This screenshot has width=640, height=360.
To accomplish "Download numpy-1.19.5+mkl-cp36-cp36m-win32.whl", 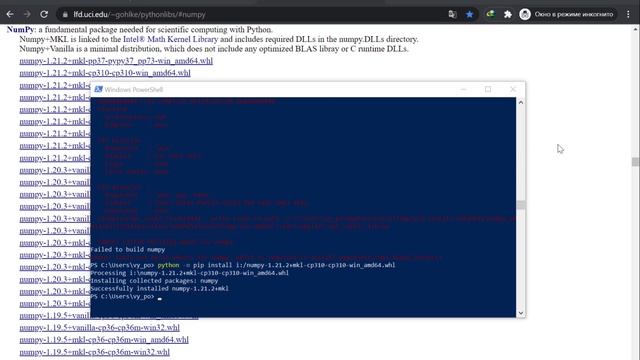I will (x=94, y=352).
